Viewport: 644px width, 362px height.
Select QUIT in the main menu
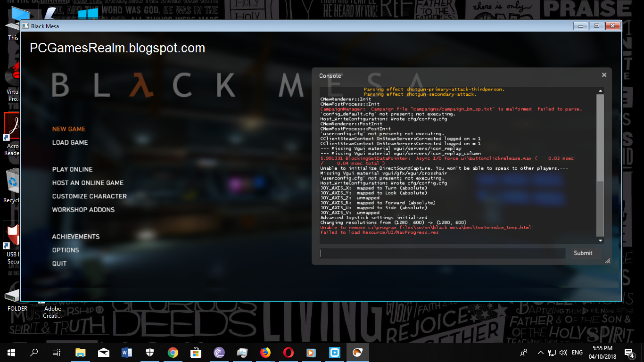pyautogui.click(x=59, y=263)
